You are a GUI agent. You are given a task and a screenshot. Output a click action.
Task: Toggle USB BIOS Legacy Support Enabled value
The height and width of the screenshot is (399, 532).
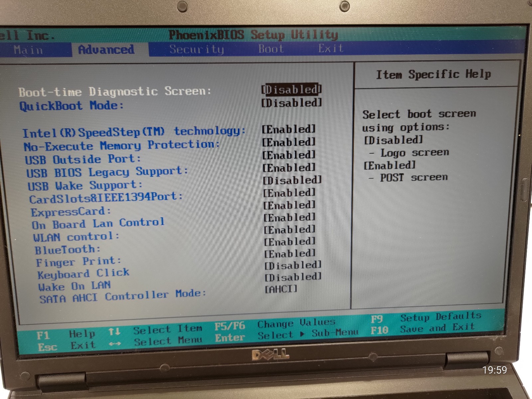pos(289,167)
